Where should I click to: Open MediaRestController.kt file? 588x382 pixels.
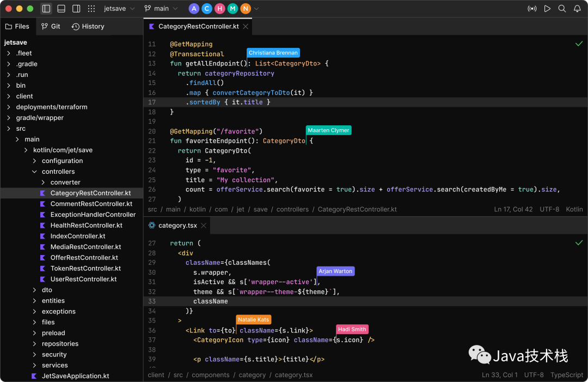tap(85, 247)
